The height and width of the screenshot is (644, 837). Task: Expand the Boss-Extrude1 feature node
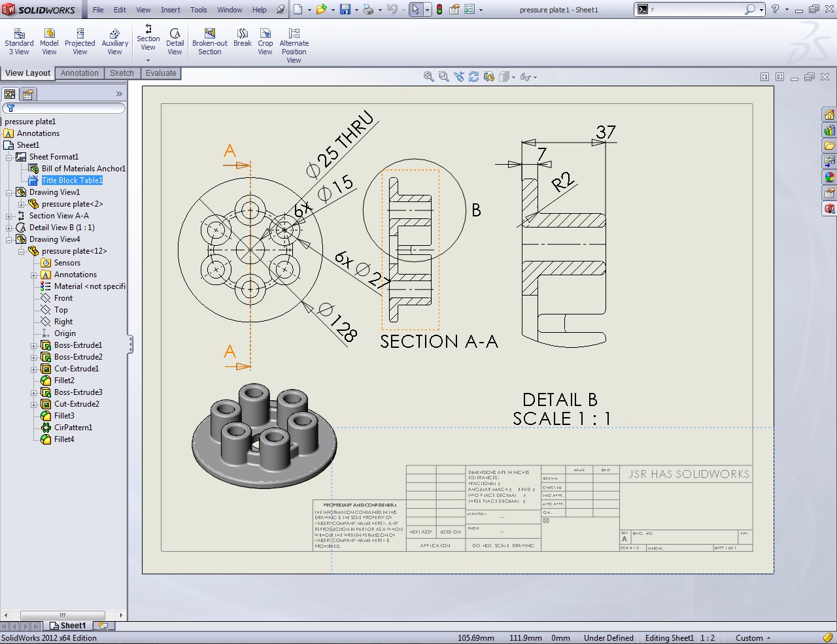(x=34, y=346)
